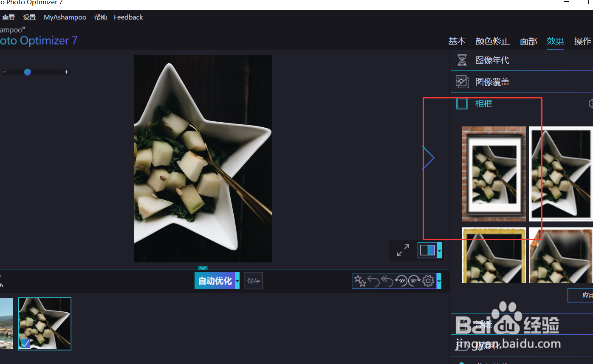Click the split before/after view icon
Viewport: 593px width, 364px height.
[427, 250]
